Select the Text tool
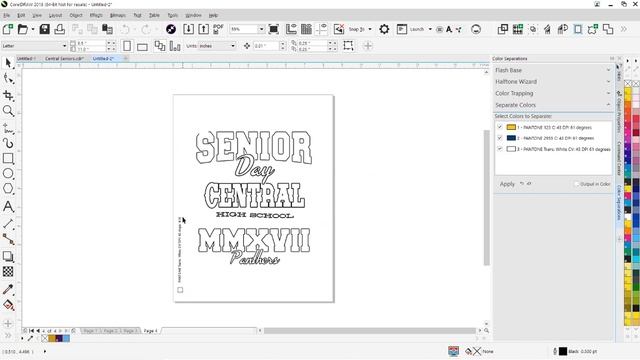Screen dimensions: 640x360 tap(8, 207)
